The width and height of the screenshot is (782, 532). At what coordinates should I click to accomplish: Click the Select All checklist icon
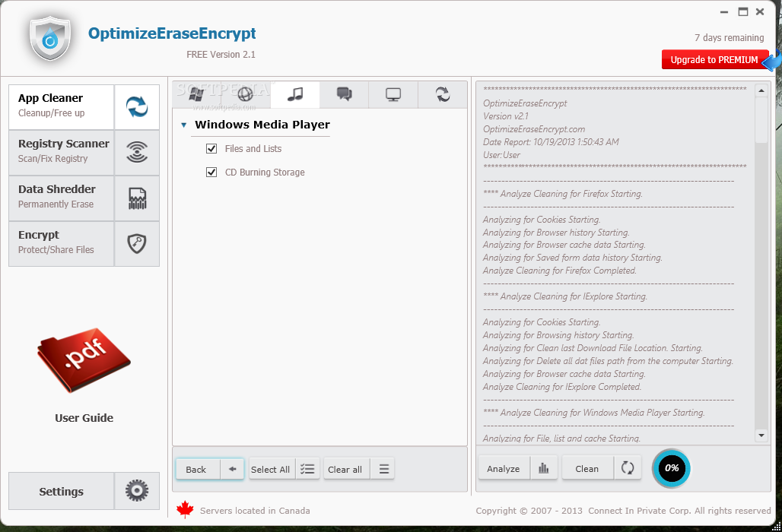click(308, 469)
